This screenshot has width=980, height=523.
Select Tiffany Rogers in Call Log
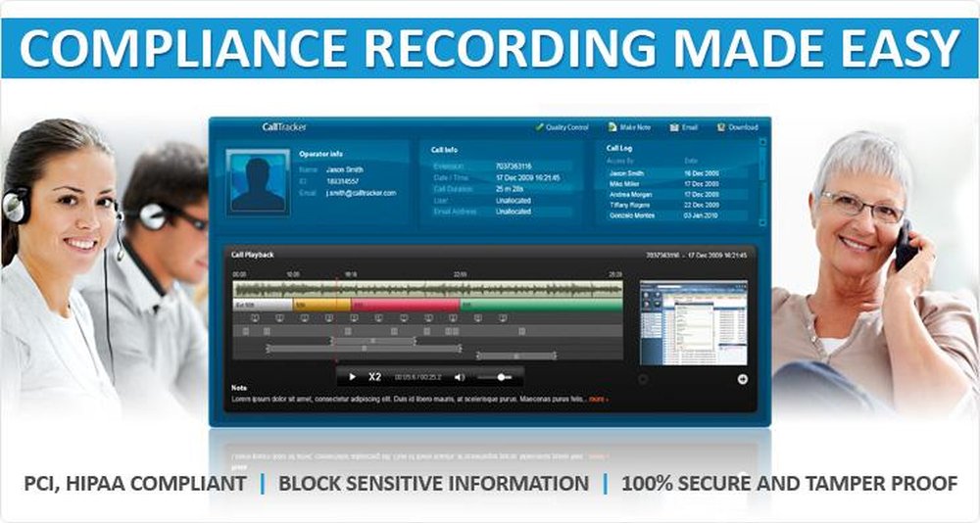click(x=677, y=205)
